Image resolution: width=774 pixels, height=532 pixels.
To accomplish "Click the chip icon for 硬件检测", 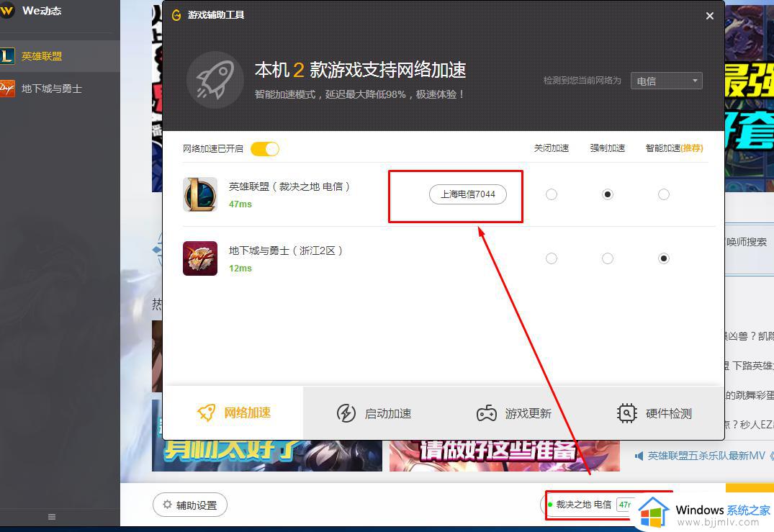I will point(626,412).
